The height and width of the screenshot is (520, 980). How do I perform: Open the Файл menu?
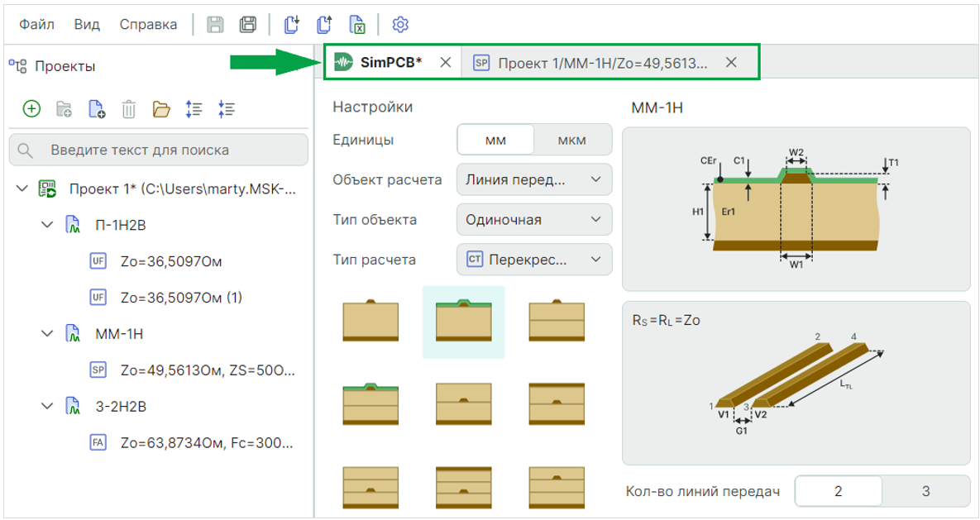click(x=36, y=24)
